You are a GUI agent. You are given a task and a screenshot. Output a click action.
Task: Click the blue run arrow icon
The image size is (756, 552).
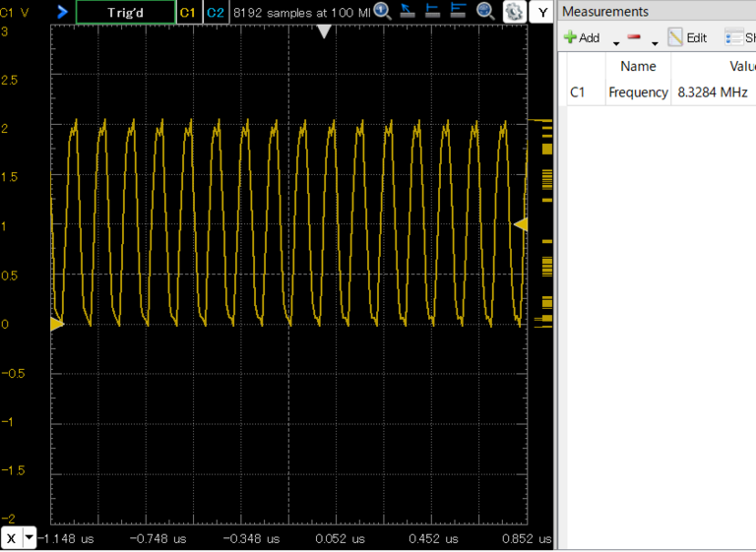63,12
